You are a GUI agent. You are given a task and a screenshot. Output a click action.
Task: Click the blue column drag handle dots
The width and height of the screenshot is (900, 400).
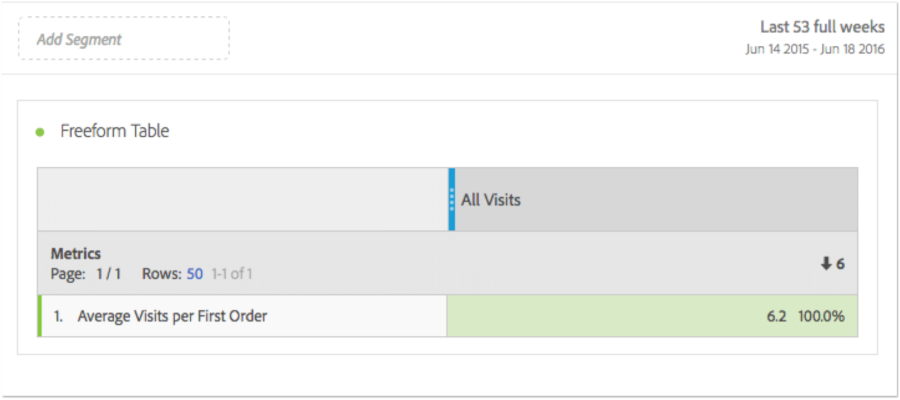pyautogui.click(x=452, y=199)
